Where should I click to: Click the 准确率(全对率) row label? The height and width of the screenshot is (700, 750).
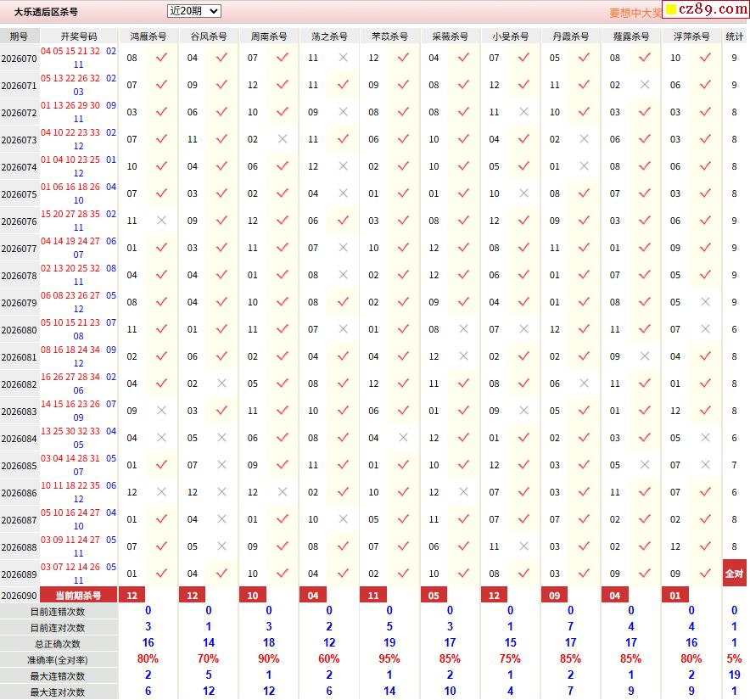click(58, 660)
